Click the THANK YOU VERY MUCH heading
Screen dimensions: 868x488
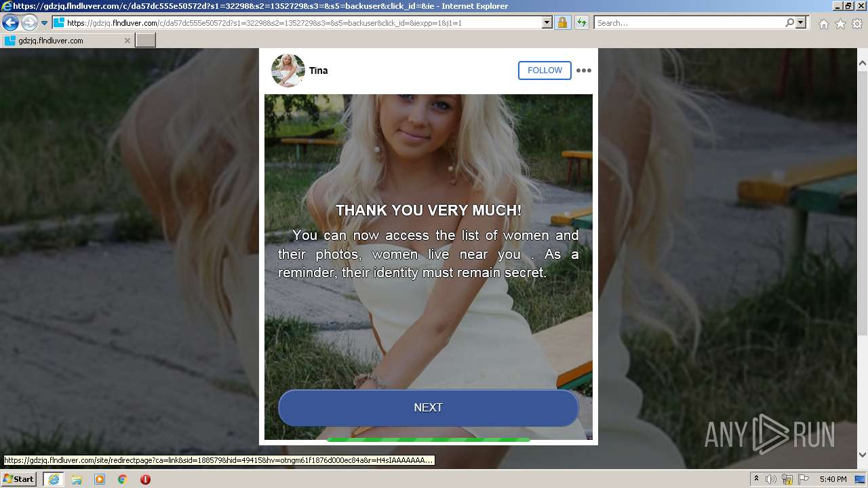[429, 210]
